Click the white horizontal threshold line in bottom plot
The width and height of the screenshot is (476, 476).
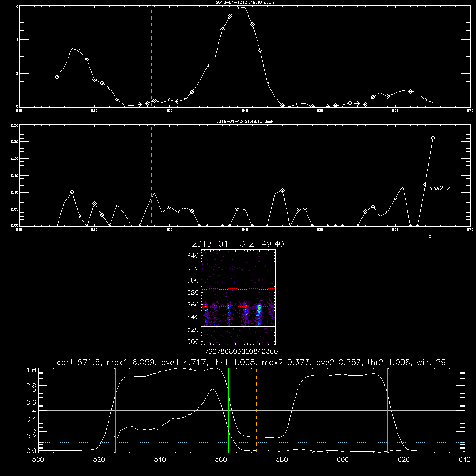[251, 410]
